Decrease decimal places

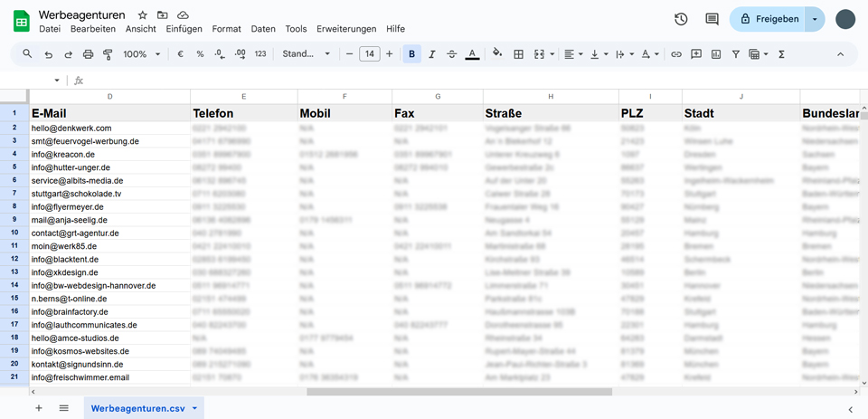tap(220, 54)
